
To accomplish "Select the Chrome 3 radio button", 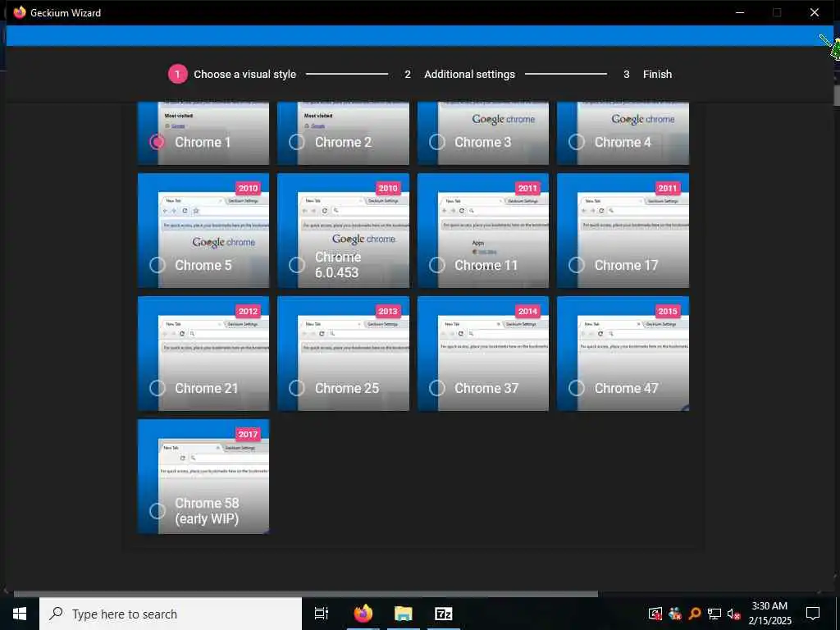I will [437, 142].
